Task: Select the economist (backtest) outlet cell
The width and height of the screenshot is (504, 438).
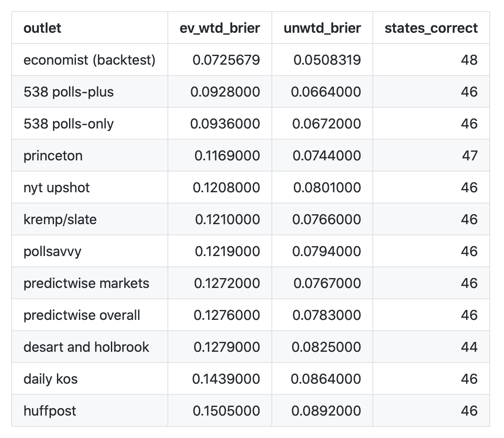Action: click(89, 60)
